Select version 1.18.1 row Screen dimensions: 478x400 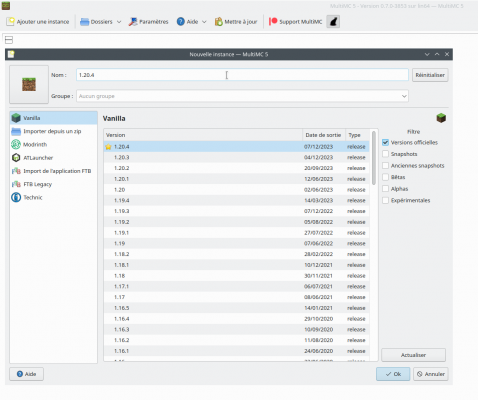pos(237,265)
